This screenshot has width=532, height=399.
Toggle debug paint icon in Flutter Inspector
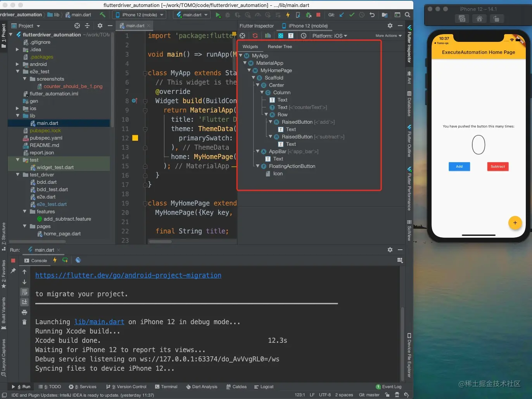click(x=281, y=36)
